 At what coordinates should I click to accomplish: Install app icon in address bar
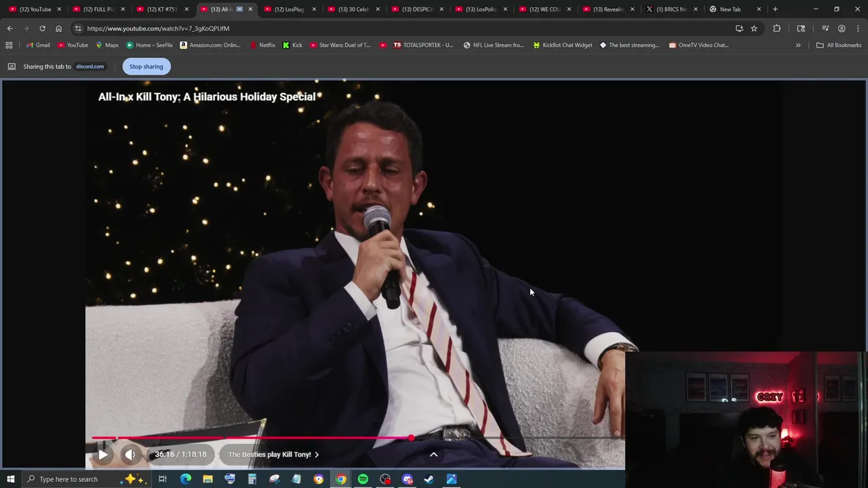739,28
